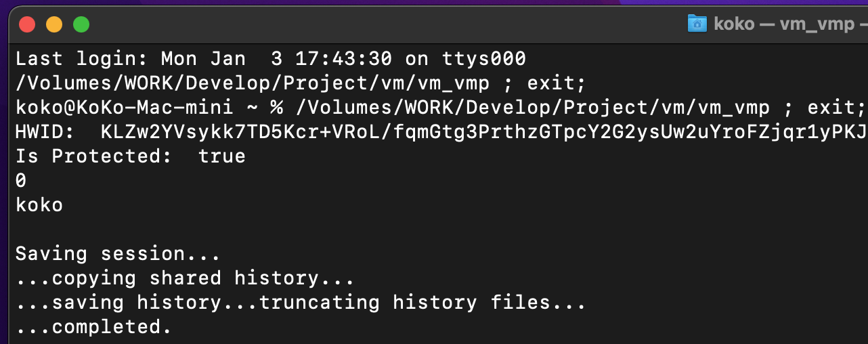Click the "truncating history files..." text

click(422, 303)
